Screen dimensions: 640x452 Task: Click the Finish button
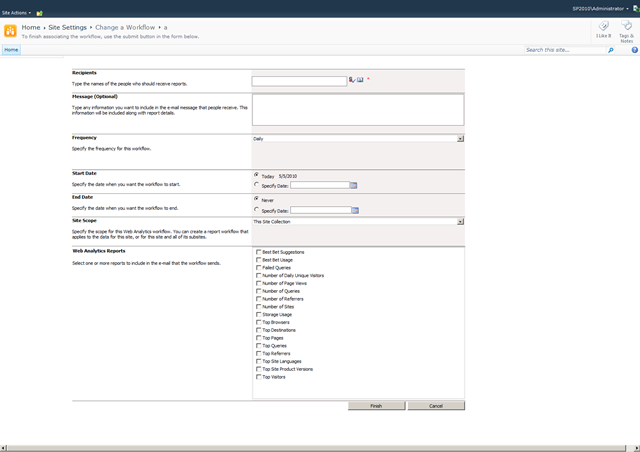pos(376,406)
